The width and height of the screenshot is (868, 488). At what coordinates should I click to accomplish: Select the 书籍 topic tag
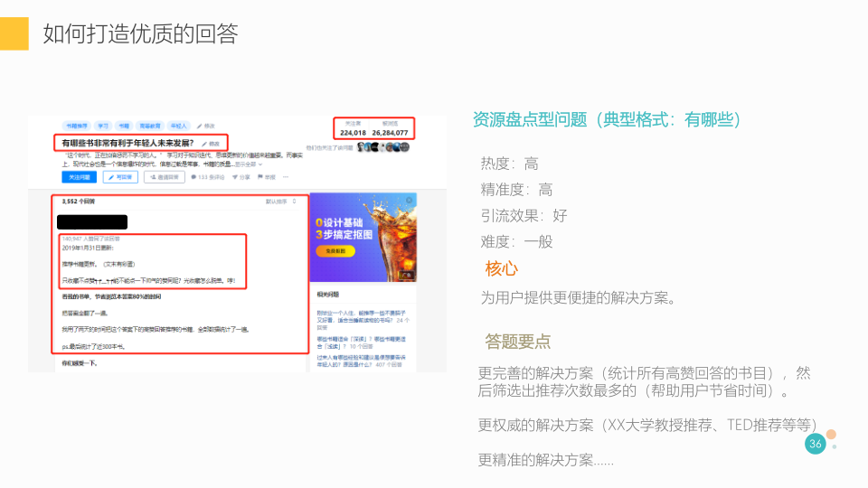pos(124,127)
